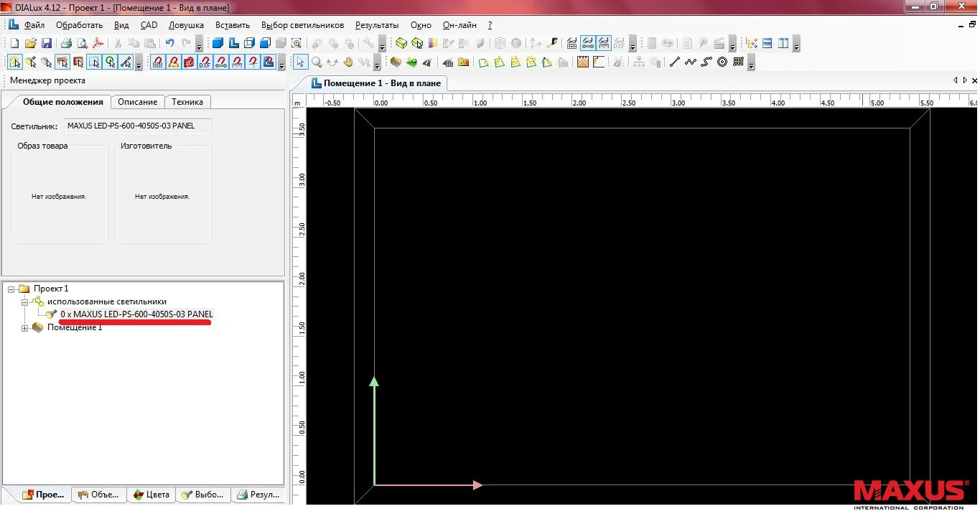Click the Undo arrow icon

tap(170, 44)
